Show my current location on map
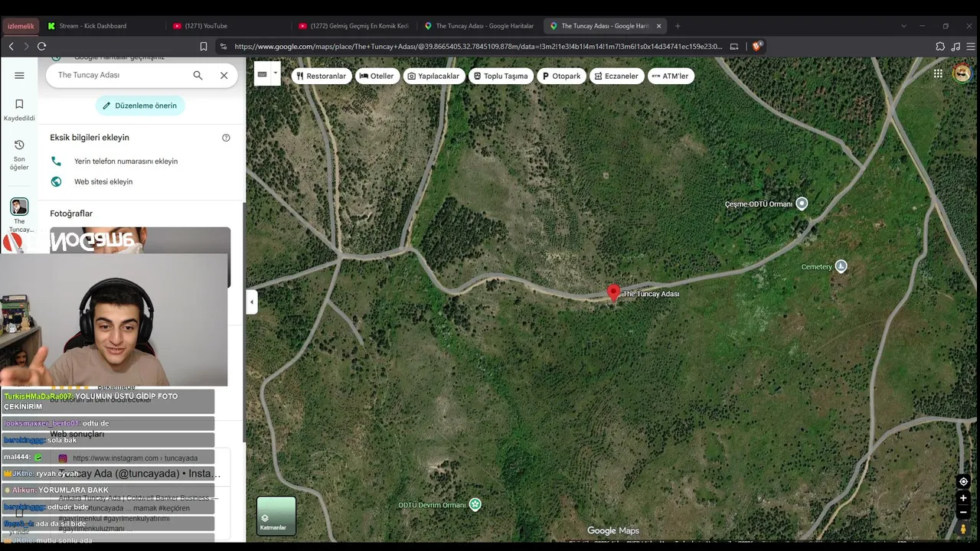This screenshot has height=551, width=980. [963, 481]
